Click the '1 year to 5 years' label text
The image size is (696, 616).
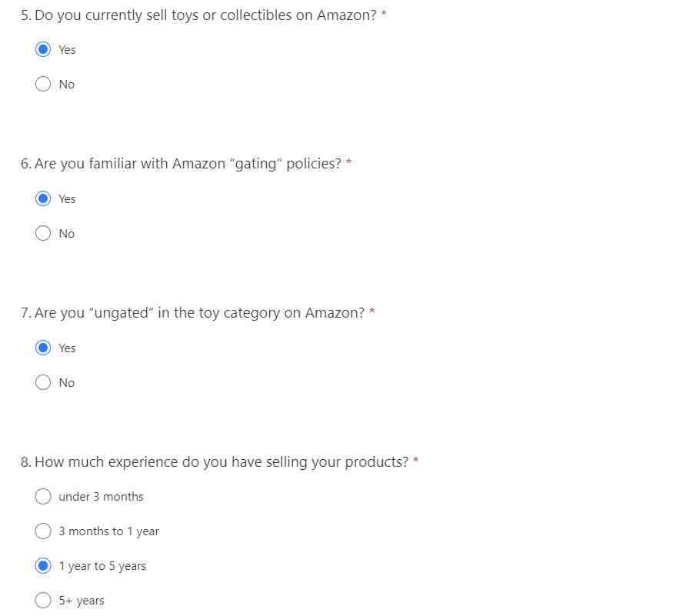(x=102, y=566)
